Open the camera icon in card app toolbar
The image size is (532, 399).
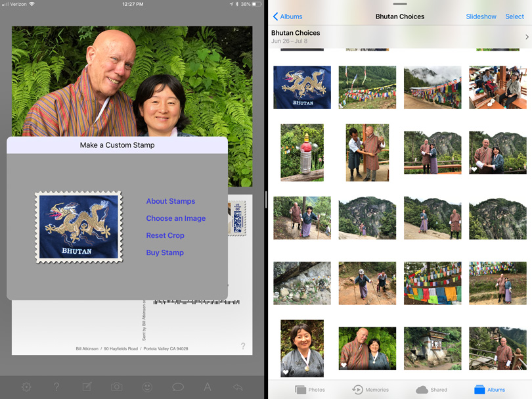click(x=117, y=387)
